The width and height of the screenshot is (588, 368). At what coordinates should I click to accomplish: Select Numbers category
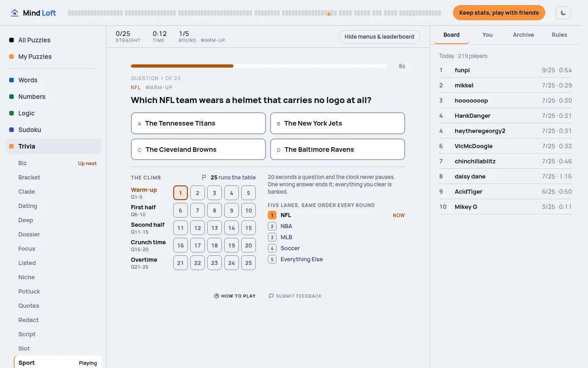coord(53,97)
